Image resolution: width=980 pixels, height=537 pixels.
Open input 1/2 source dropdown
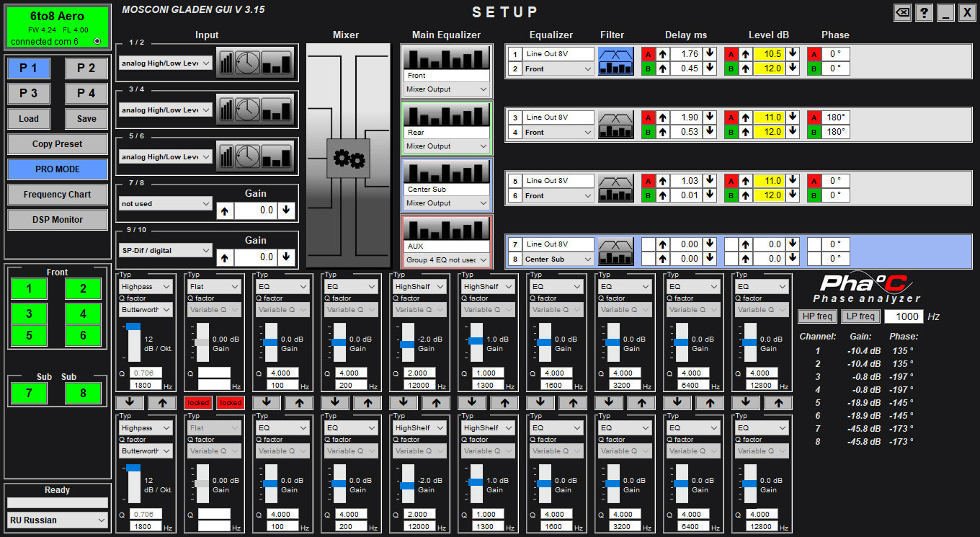(166, 63)
